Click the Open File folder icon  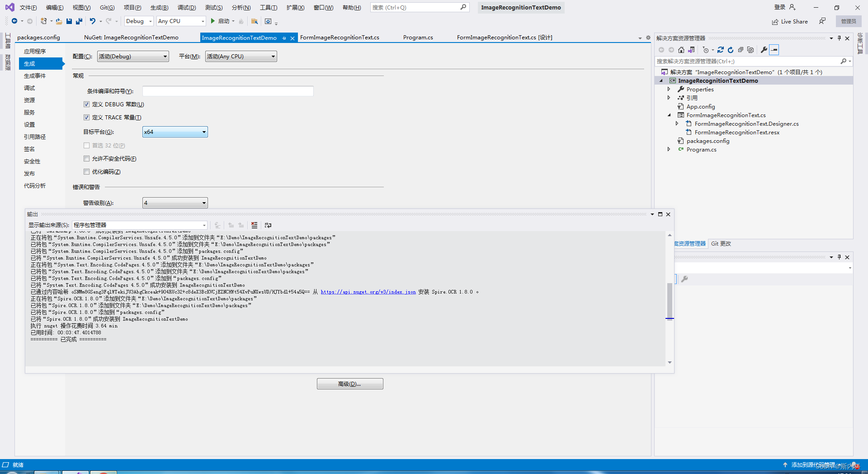click(59, 21)
